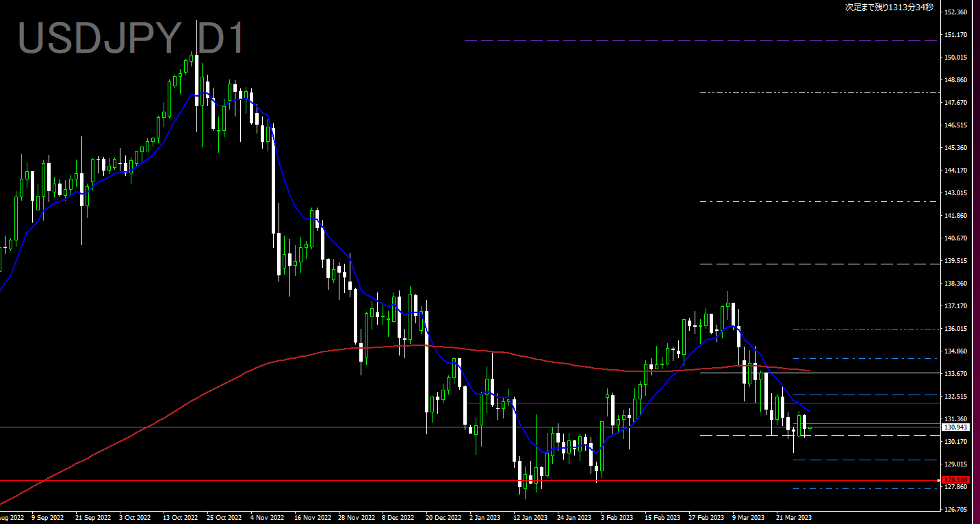Click the 3 Feb 2023 date label
The image size is (980, 524).
(617, 519)
